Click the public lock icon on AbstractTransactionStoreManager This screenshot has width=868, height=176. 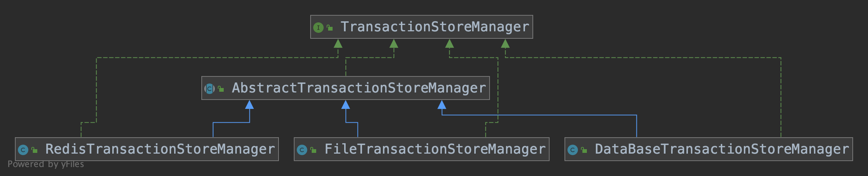tap(221, 89)
